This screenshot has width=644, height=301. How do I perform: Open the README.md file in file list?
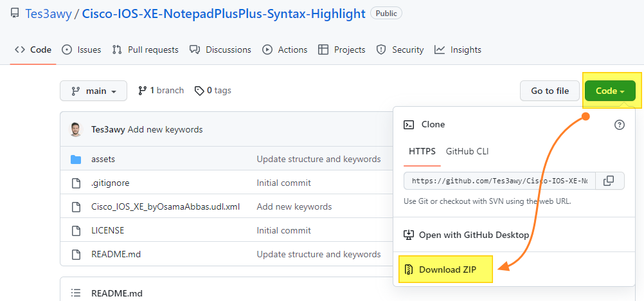(x=116, y=254)
